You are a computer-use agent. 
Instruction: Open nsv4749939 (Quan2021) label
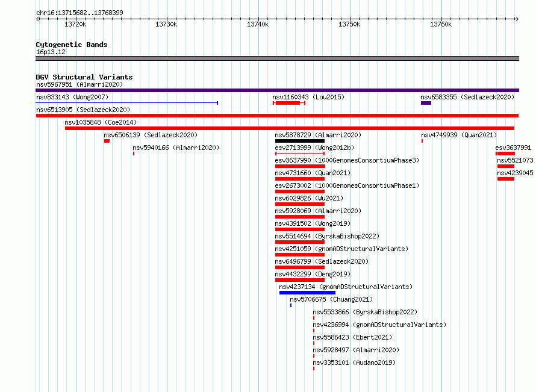(459, 135)
